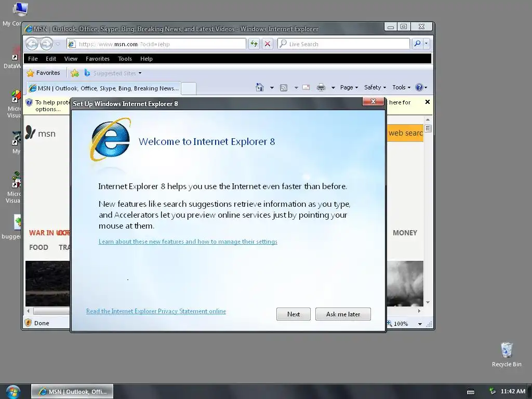
Task: Open the Windows Start orb
Action: pyautogui.click(x=13, y=392)
